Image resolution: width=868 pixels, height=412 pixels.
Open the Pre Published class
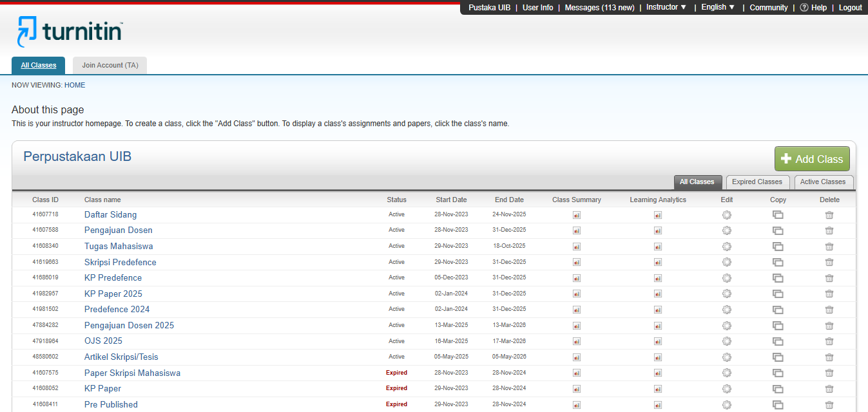point(111,405)
